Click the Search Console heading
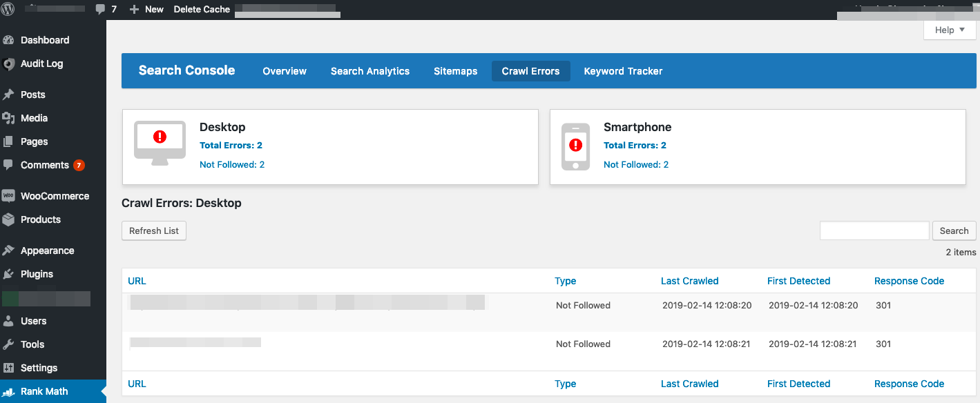980x403 pixels. click(186, 70)
